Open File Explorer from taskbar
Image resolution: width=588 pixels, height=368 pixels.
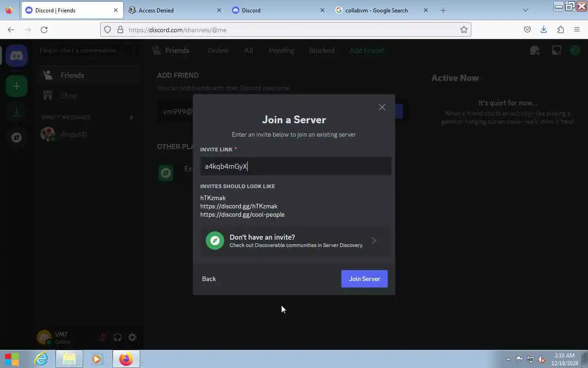click(x=69, y=359)
